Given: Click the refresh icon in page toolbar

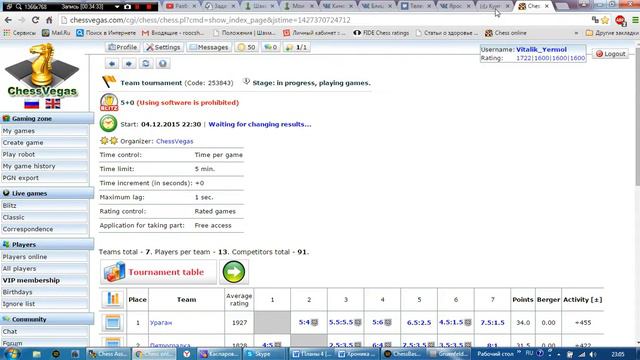Looking at the screenshot, I should (146, 64).
